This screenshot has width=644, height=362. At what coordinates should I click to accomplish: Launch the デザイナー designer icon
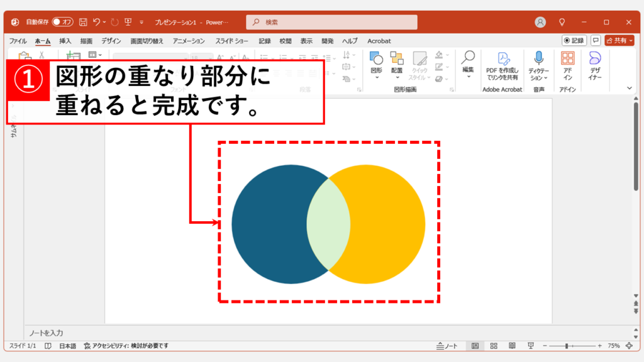595,64
